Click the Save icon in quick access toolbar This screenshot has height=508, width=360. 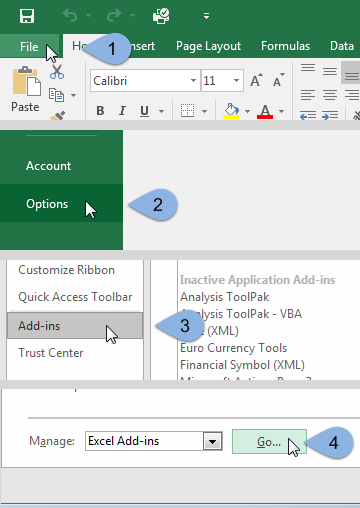tap(27, 16)
